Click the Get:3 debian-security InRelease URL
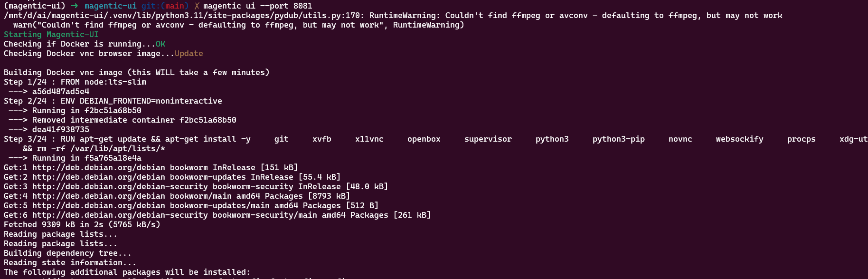 point(120,186)
